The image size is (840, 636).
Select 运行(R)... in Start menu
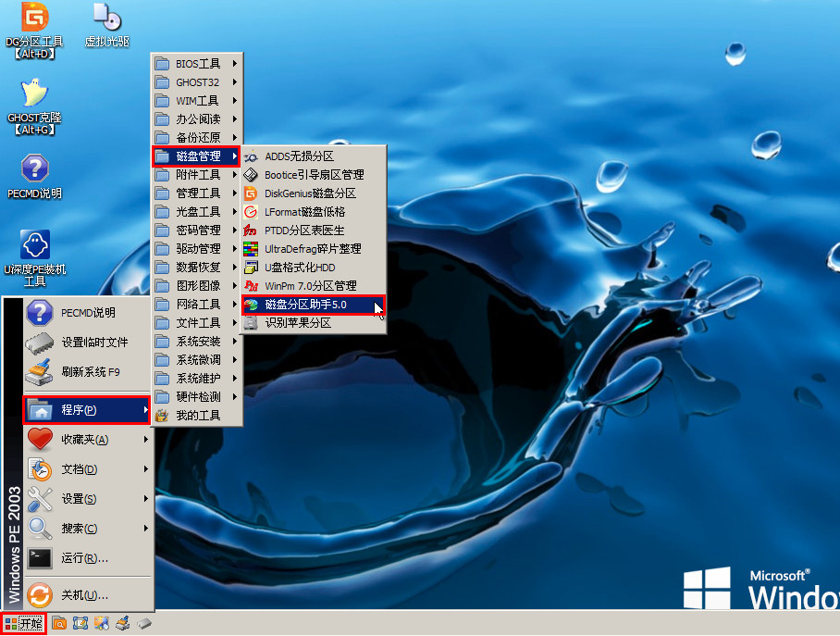[87, 558]
